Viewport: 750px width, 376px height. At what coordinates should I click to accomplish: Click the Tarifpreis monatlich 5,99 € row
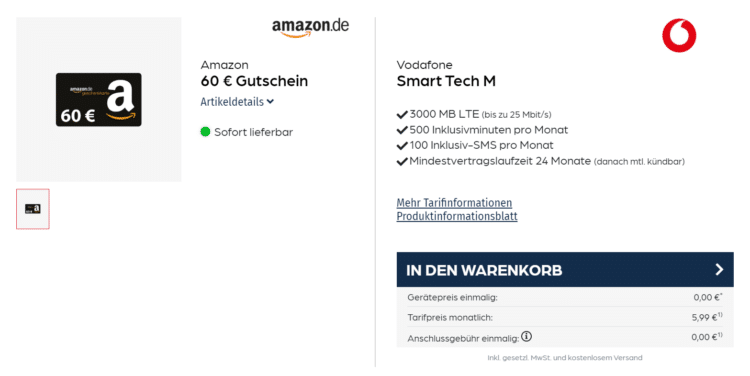click(565, 317)
